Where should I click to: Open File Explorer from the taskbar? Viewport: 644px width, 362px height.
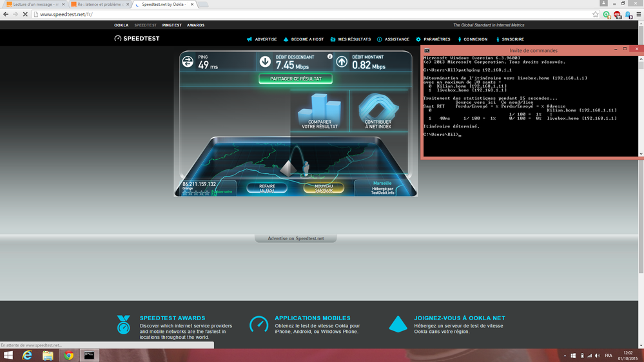tap(48, 355)
